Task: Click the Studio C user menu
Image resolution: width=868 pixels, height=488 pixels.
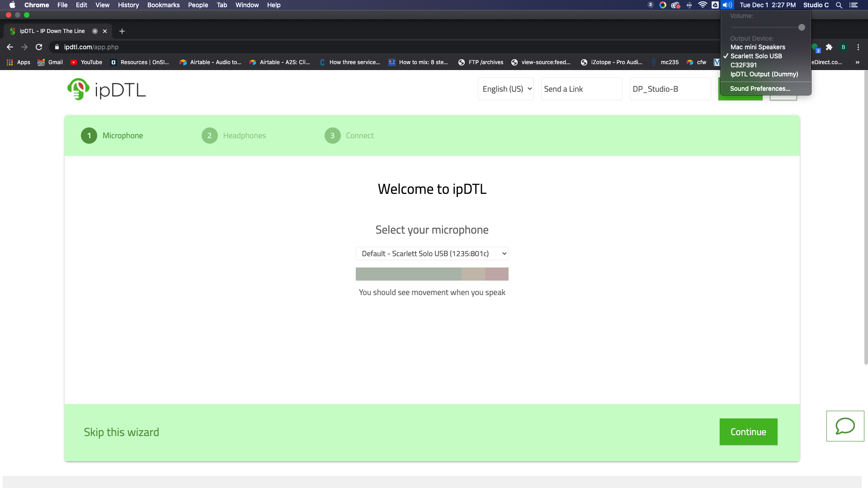Action: click(816, 5)
